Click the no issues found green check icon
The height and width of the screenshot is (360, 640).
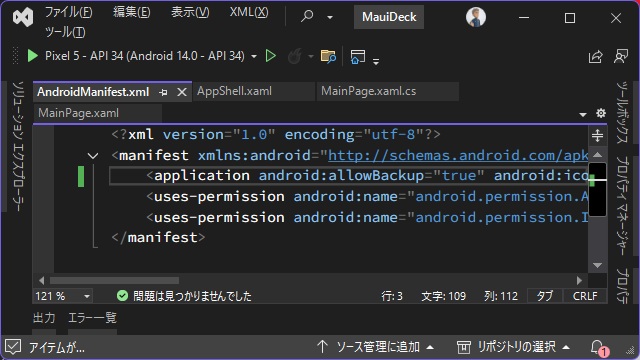[122, 296]
